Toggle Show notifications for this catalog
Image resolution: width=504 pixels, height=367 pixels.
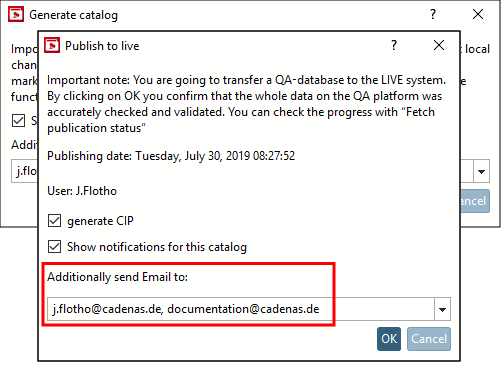54,247
